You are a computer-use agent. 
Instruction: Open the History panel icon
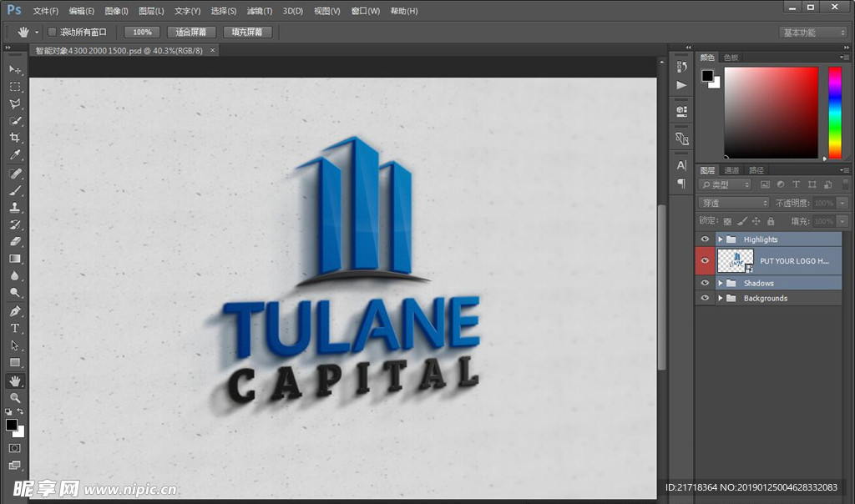pyautogui.click(x=681, y=67)
